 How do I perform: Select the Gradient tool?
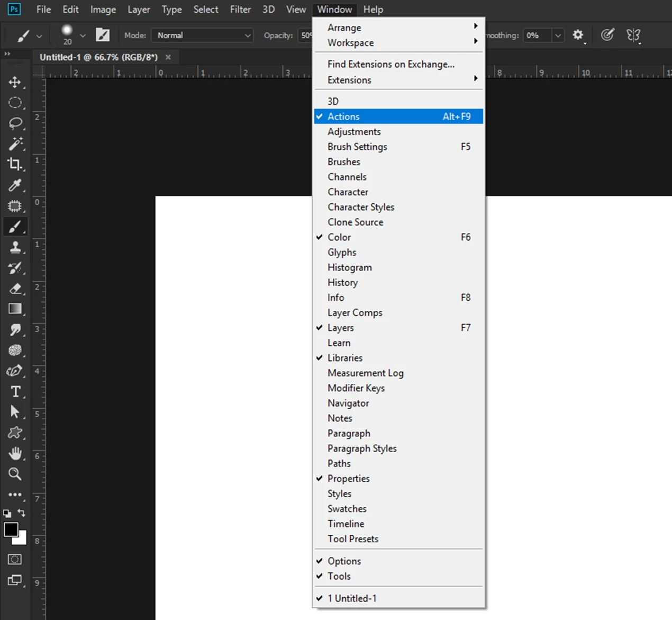(15, 309)
